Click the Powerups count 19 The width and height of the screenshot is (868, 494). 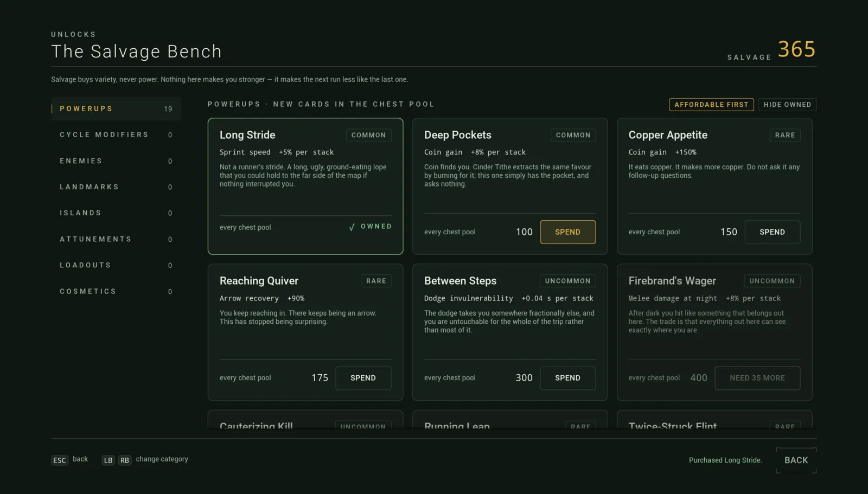click(x=168, y=109)
